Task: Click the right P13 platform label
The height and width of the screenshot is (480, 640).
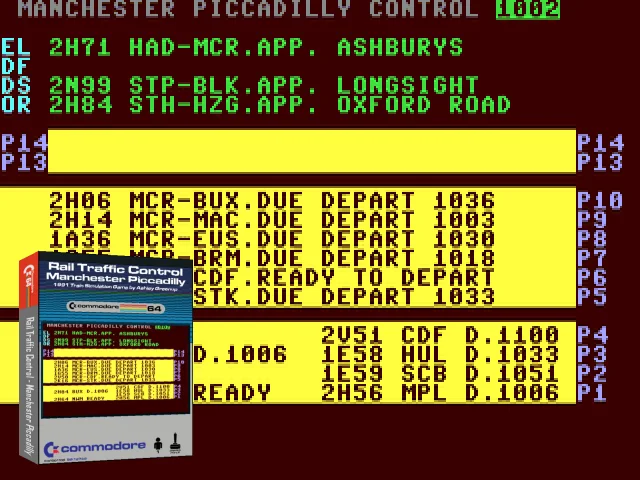Action: click(x=600, y=162)
